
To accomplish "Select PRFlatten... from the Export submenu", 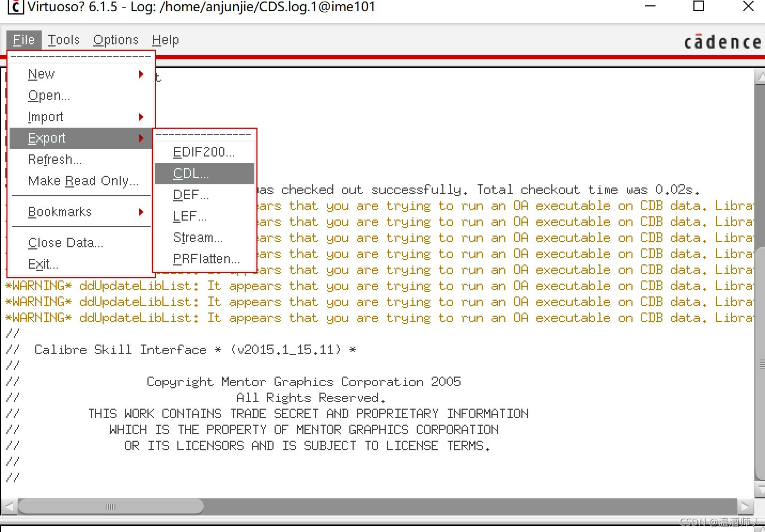I will coord(206,259).
